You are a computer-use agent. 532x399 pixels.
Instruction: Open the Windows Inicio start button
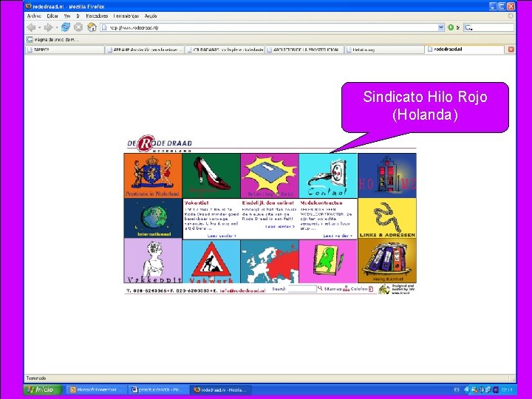click(x=43, y=389)
